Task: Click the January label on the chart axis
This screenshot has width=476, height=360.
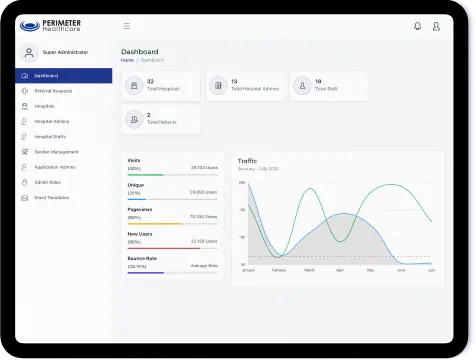Action: pos(248,270)
